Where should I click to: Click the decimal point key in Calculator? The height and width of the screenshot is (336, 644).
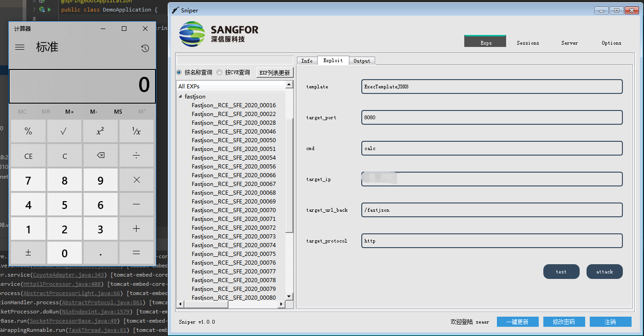pyautogui.click(x=101, y=253)
